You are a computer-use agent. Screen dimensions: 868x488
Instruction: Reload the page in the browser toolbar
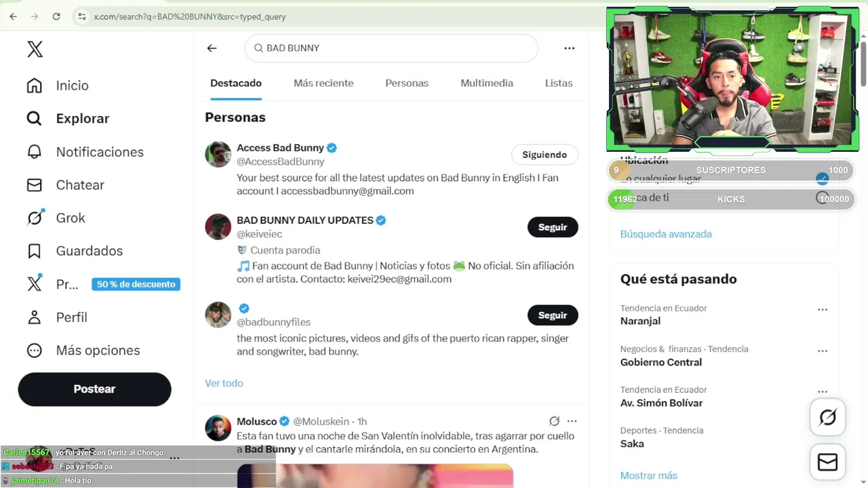(x=56, y=16)
